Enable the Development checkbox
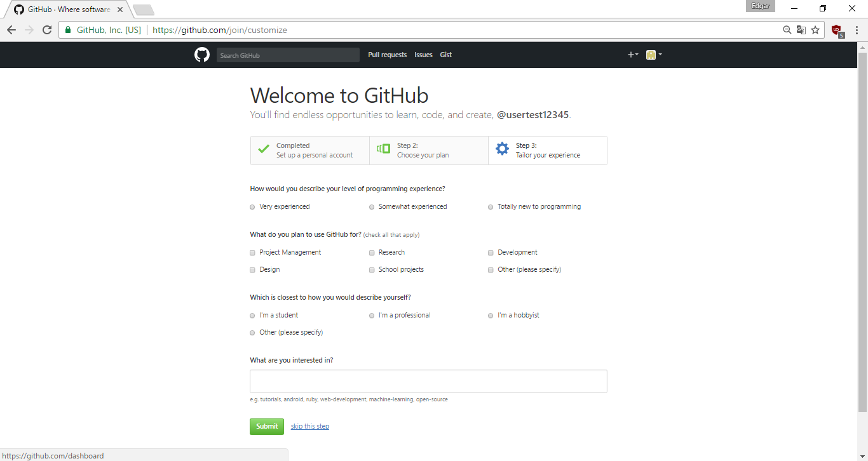This screenshot has width=868, height=461. pos(490,252)
